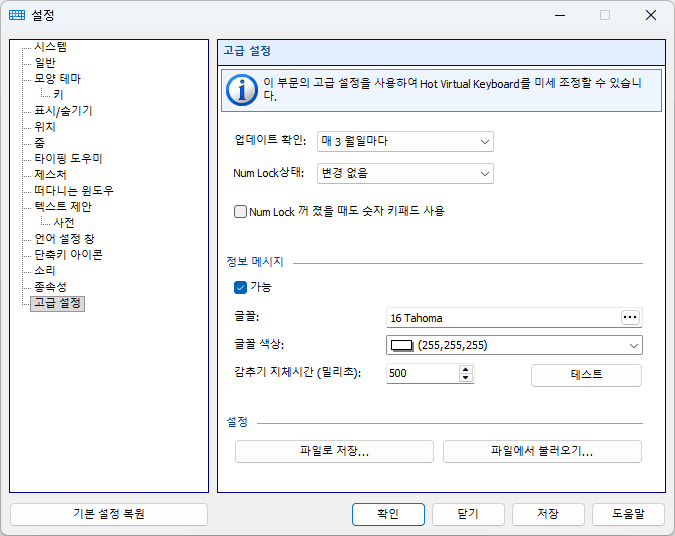Click 파일에서 불러오기... button
This screenshot has height=536, width=675.
542,451
